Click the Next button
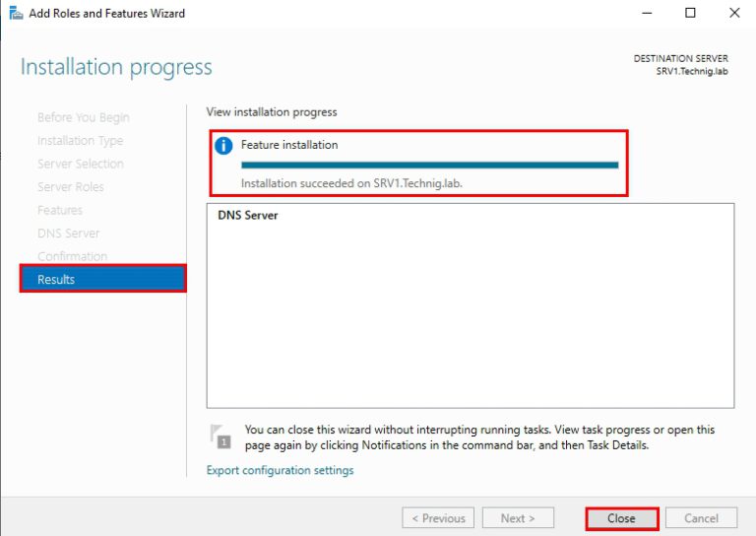 point(518,518)
